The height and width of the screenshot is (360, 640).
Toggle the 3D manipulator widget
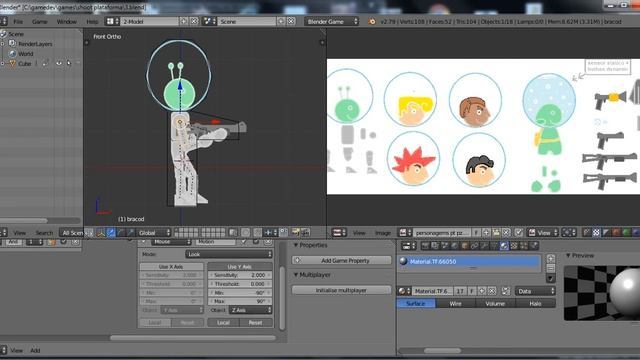pyautogui.click(x=101, y=233)
